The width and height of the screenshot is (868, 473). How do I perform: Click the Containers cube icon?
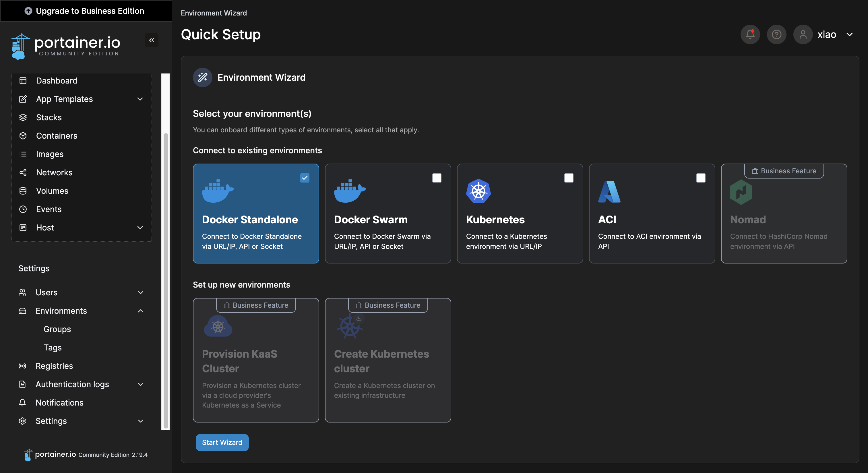(x=23, y=136)
